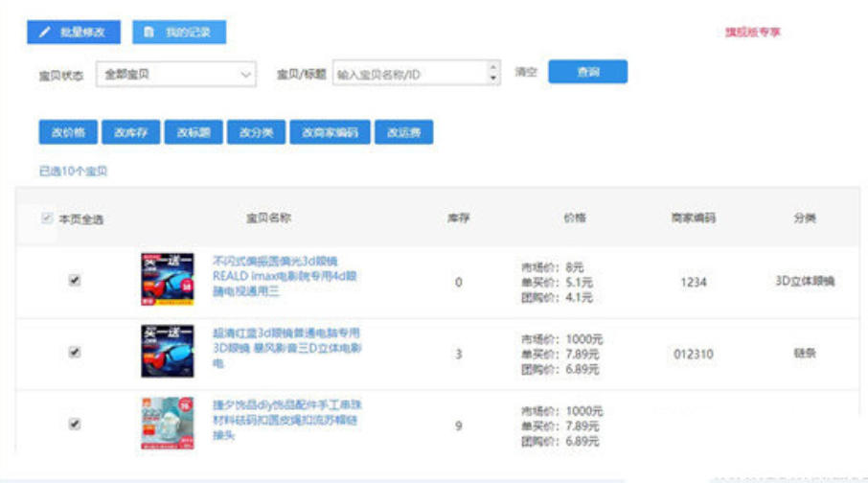This screenshot has width=868, height=483.
Task: Toggle the 本页全选 select-all checkbox
Action: (x=46, y=218)
